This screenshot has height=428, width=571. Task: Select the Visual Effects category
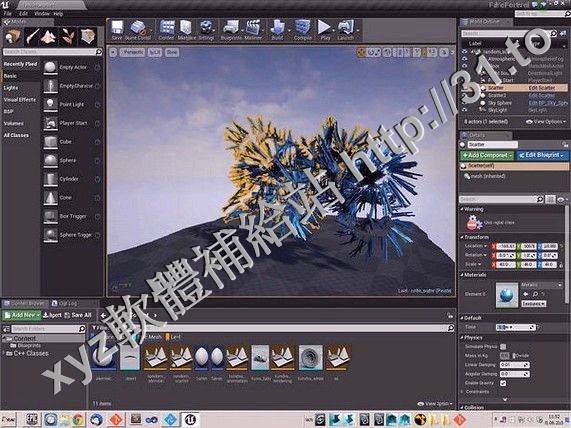point(20,99)
